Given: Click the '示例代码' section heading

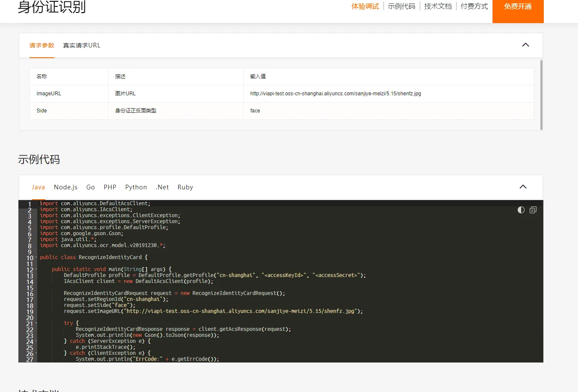Looking at the screenshot, I should pos(39,159).
